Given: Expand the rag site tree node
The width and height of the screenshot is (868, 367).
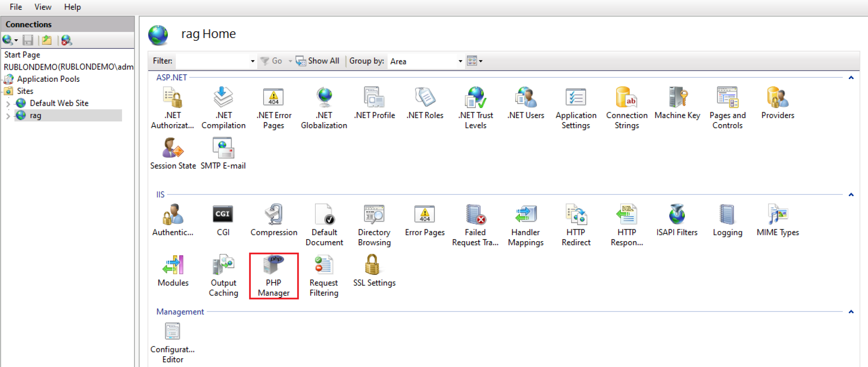Looking at the screenshot, I should pos(8,116).
